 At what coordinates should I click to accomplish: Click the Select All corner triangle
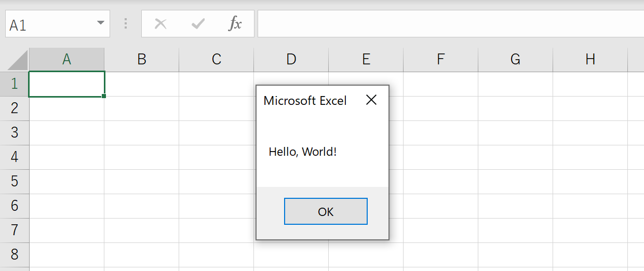coord(17,60)
